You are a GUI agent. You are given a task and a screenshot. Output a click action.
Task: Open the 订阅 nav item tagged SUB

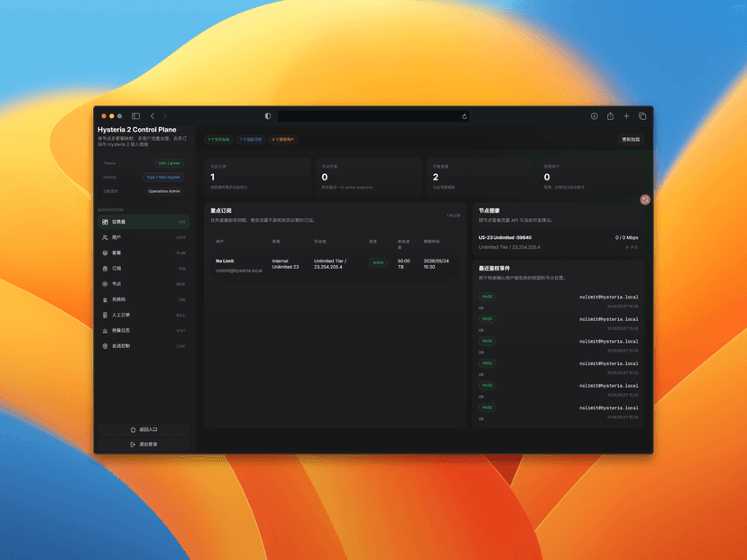click(x=143, y=269)
